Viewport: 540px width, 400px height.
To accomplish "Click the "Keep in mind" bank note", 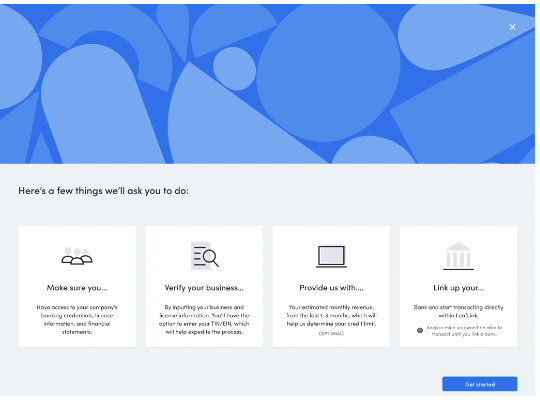I will [x=464, y=331].
